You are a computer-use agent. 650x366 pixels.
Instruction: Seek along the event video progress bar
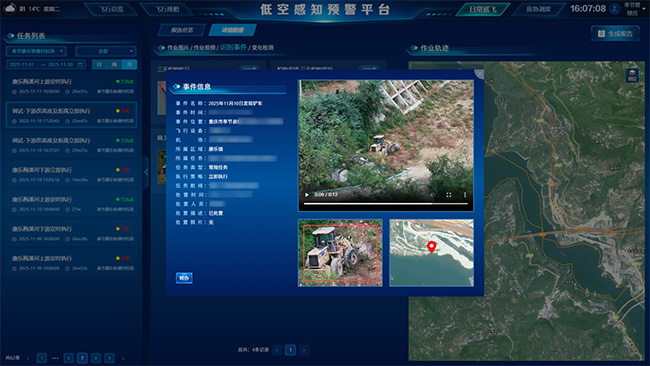386,204
